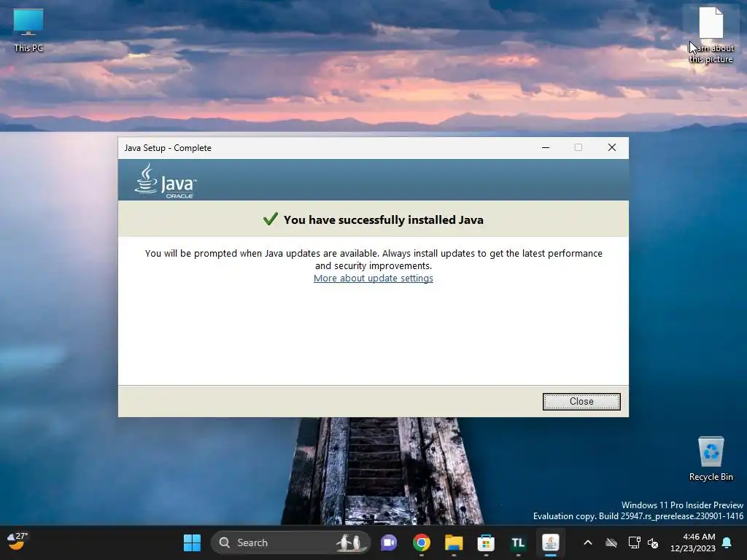747x560 pixels.
Task: Open network status tray icon
Action: coord(634,542)
